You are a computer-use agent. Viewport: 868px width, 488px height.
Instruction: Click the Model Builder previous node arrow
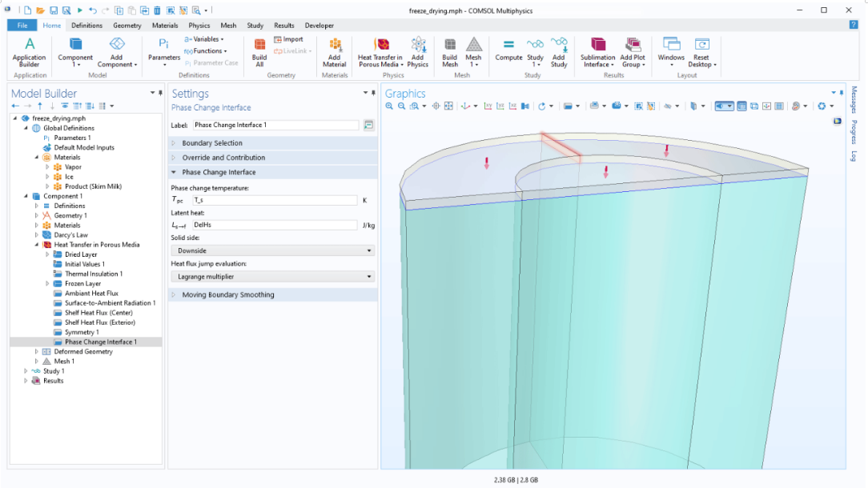pyautogui.click(x=15, y=106)
